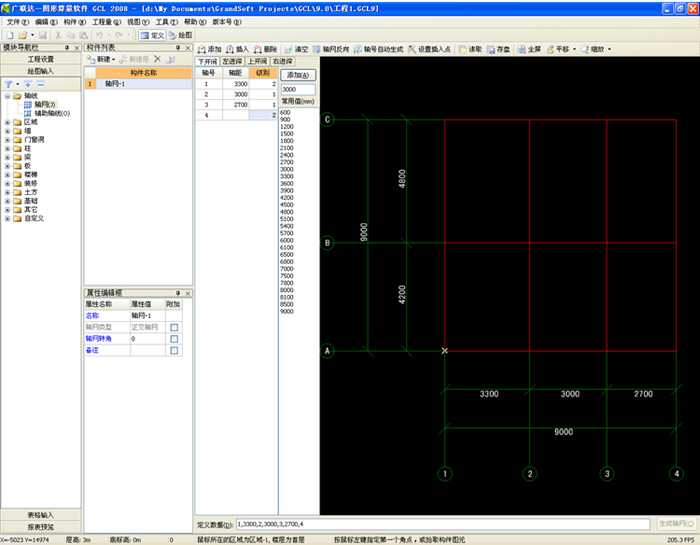700x545 pixels.
Task: Open the 文件 menu
Action: (17, 22)
